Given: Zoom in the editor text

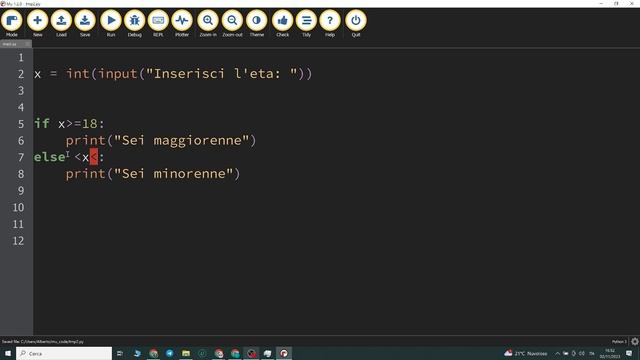Looking at the screenshot, I should pyautogui.click(x=208, y=24).
